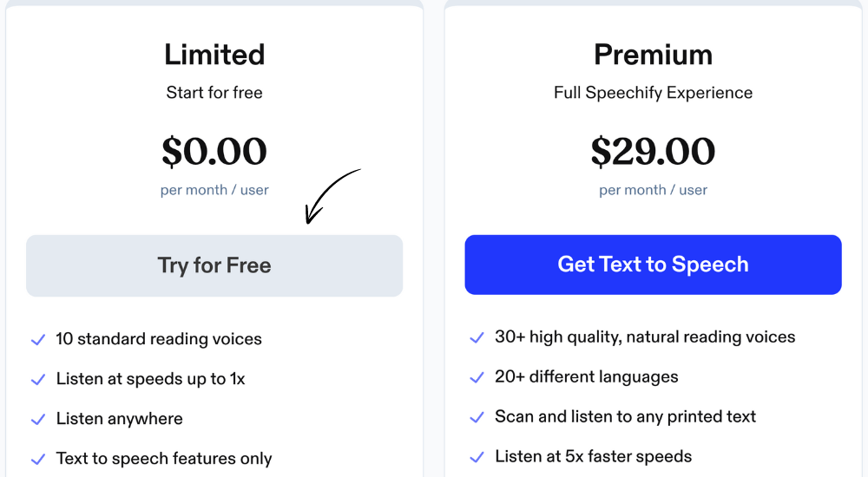This screenshot has width=868, height=477.
Task: Click the Full Speechify Experience subtitle
Action: pos(653,93)
